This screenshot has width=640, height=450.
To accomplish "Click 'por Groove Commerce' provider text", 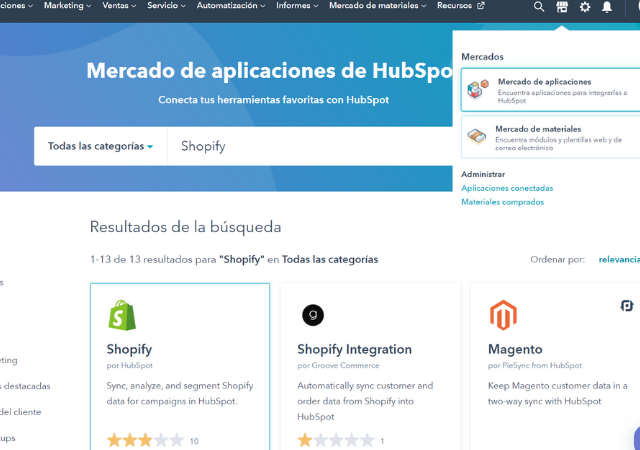I will 338,365.
